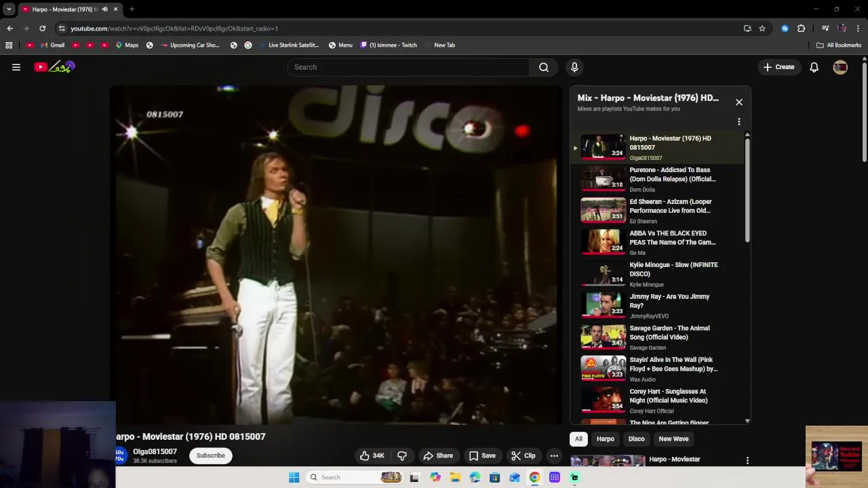Open the Windows Start menu

click(x=294, y=477)
